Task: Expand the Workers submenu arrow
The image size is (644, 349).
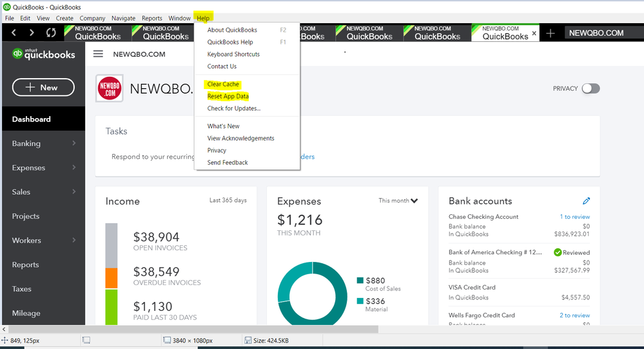Action: [74, 240]
